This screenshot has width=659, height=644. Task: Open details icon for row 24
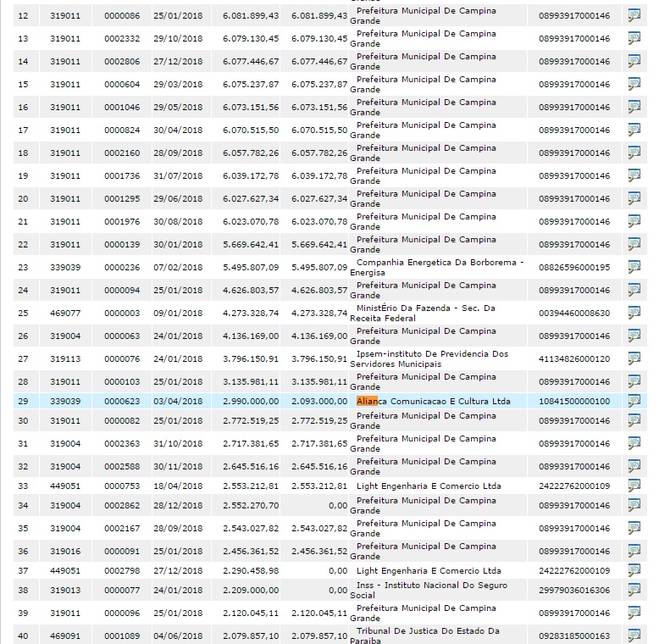(634, 290)
